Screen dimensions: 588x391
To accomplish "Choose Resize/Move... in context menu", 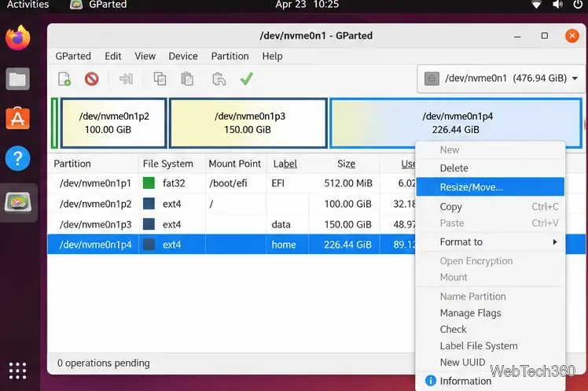I will click(x=490, y=187).
